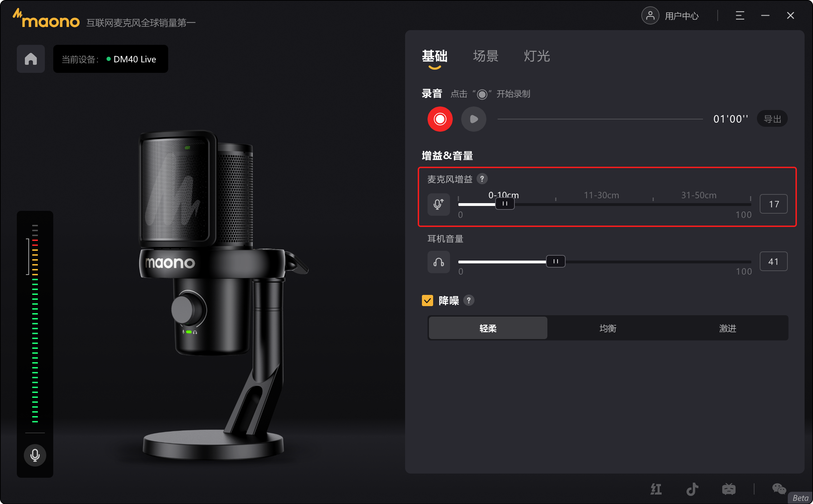Click the headphone volume icon
813x504 pixels.
point(438,262)
